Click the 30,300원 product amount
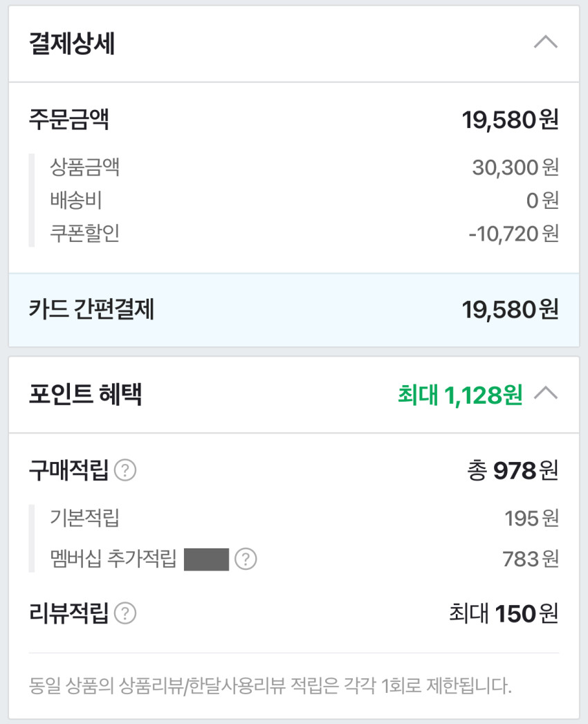Viewport: 588px width, 724px height. click(x=515, y=167)
